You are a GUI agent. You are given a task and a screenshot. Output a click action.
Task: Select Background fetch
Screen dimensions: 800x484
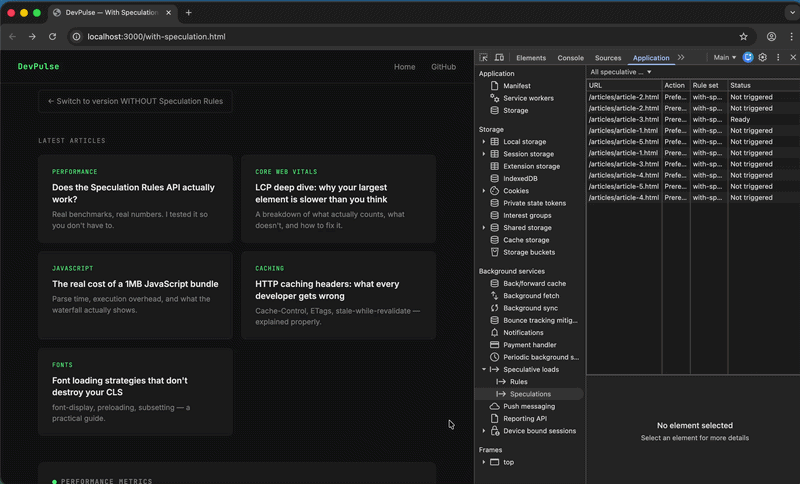[x=531, y=296]
